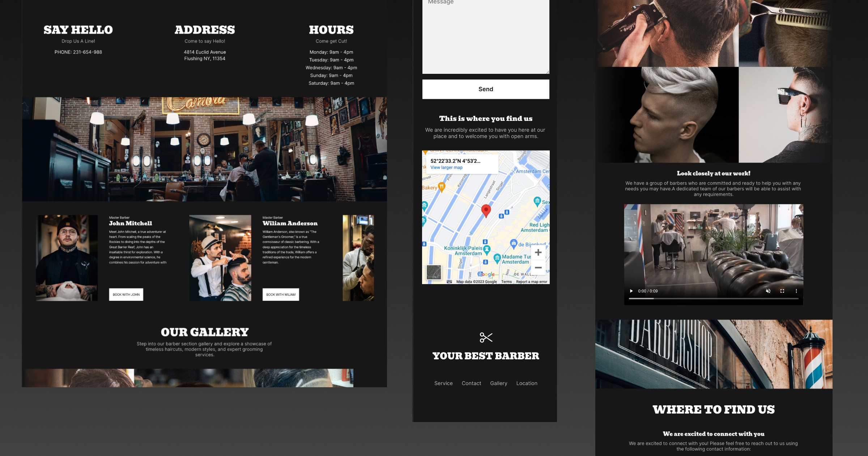Click the Location menu item in footer
This screenshot has width=868, height=456.
(x=527, y=383)
